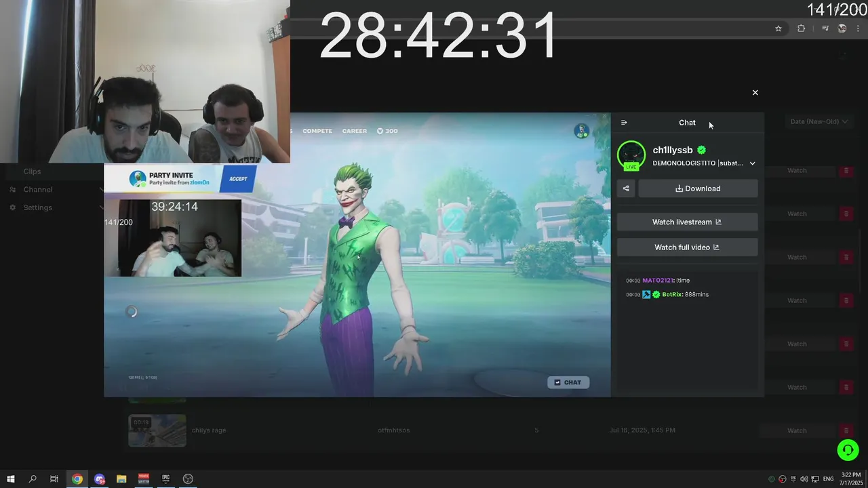Viewport: 868px width, 488px height.
Task: Click the green verified badge next to ch1llyssb
Action: tap(702, 150)
